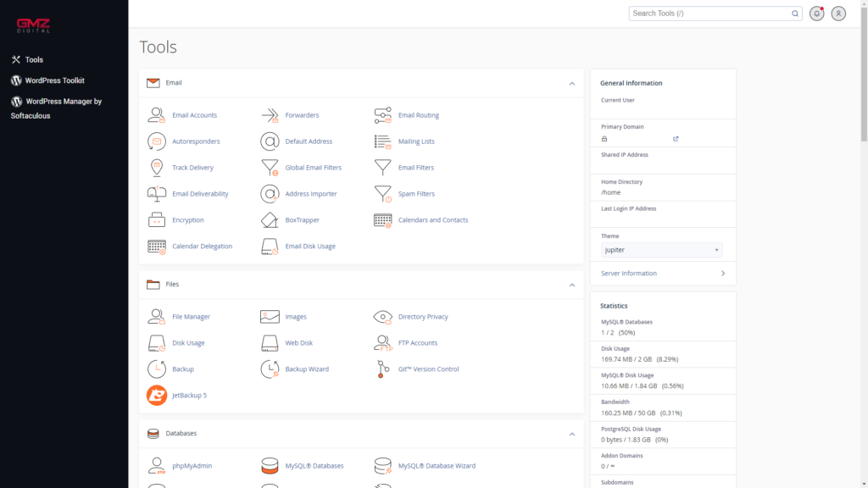
Task: Click the Address Importer icon
Action: pos(270,194)
